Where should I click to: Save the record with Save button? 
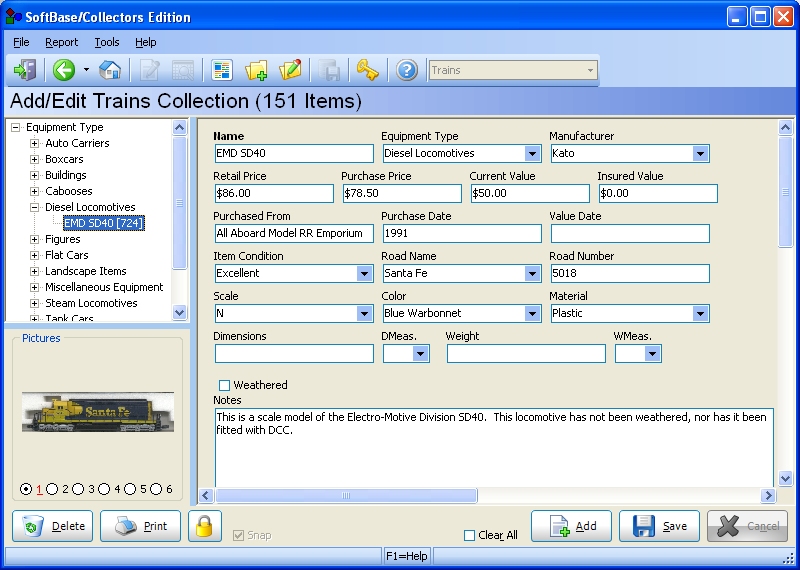tap(659, 526)
